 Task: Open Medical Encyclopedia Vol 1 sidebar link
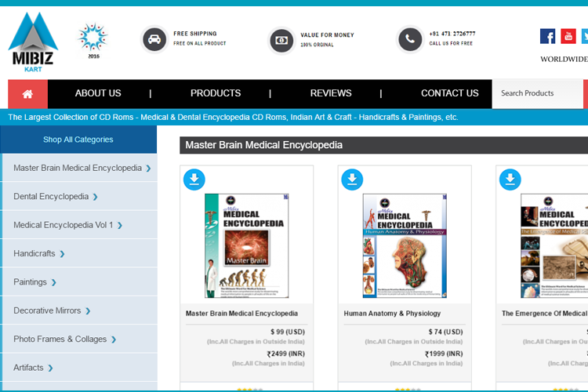[63, 225]
